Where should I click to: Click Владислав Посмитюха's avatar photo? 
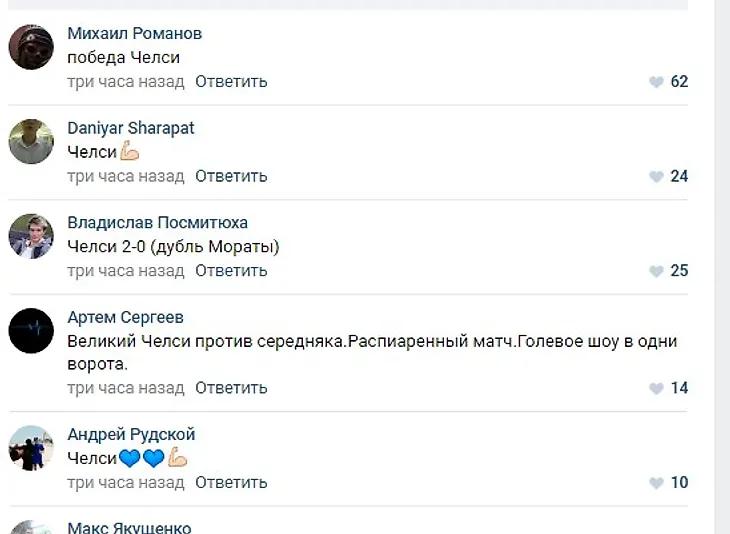[x=31, y=236]
